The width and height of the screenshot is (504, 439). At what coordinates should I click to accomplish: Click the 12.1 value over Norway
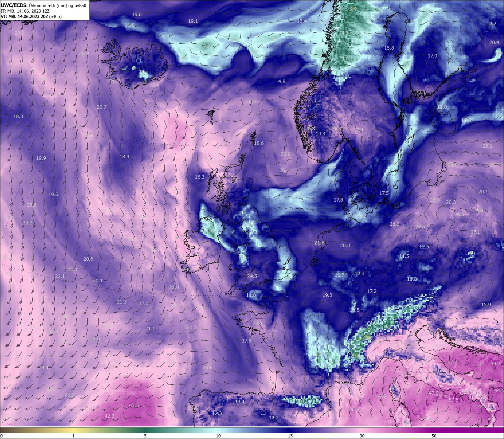tap(315, 102)
